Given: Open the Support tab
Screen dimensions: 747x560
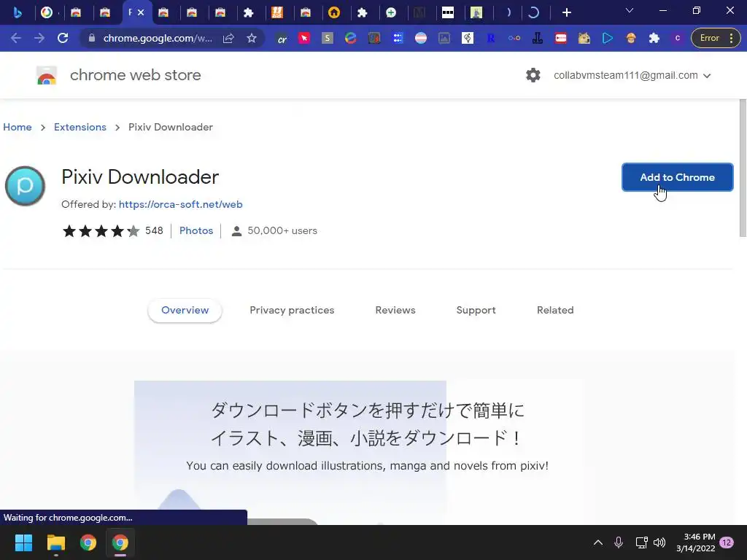Looking at the screenshot, I should [476, 310].
